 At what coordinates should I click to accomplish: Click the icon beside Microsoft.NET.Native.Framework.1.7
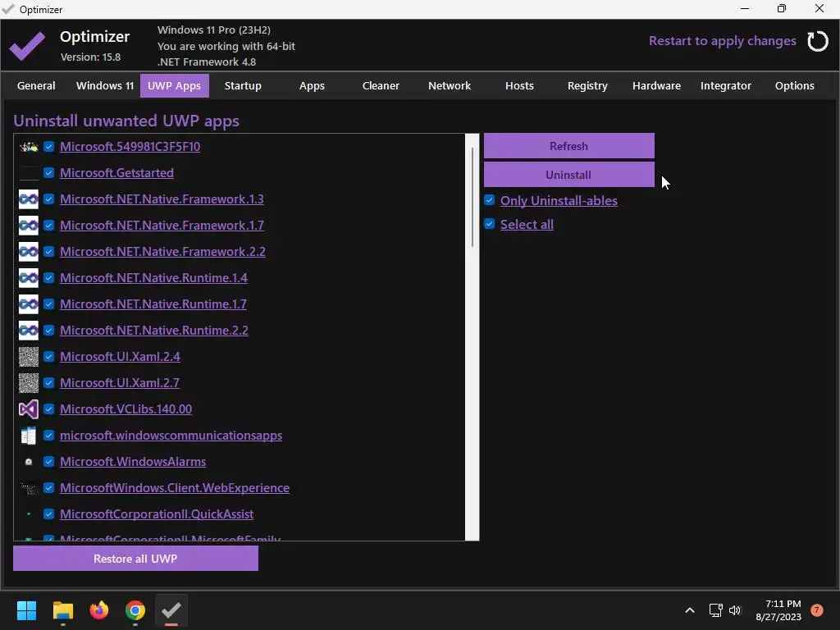coord(29,226)
